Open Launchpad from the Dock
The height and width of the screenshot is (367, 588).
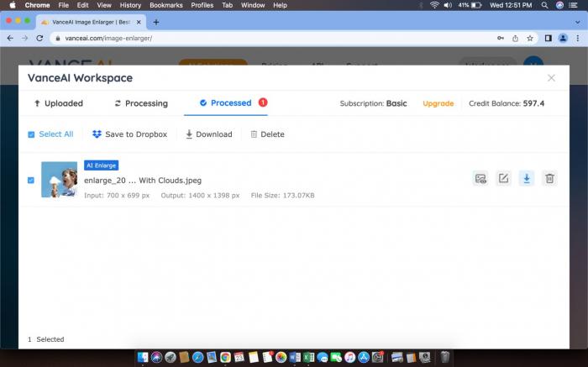coord(171,357)
